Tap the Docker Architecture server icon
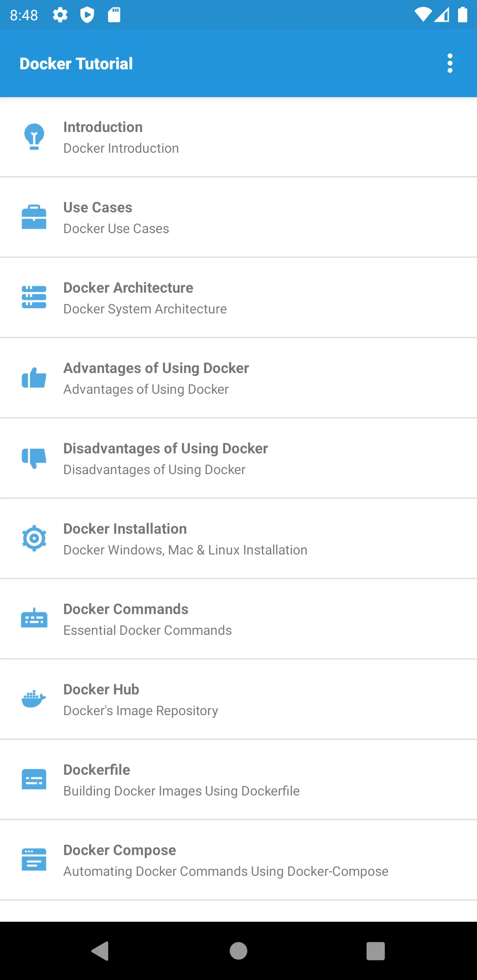 (34, 297)
